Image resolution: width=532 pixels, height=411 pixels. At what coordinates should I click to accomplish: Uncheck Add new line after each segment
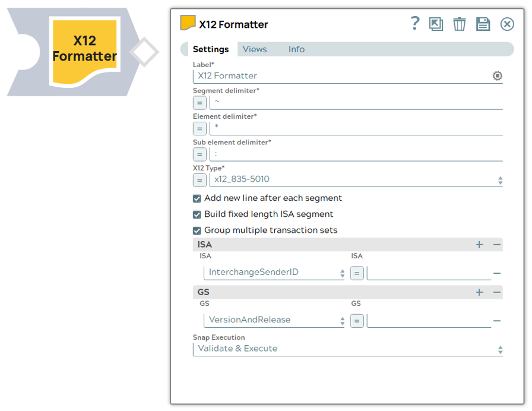pos(197,198)
